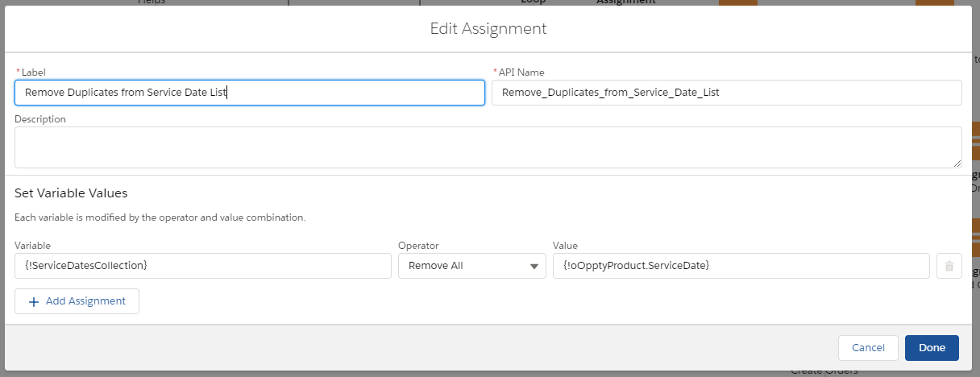Screen dimensions: 980x377
Task: Click the Add Assignment button text
Action: pyautogui.click(x=85, y=301)
